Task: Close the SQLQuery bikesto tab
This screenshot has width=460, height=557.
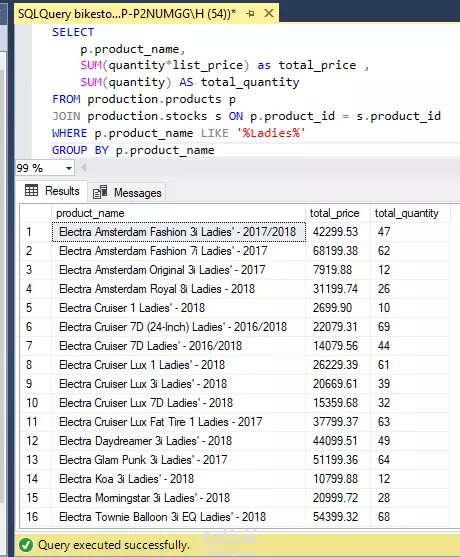Action: pyautogui.click(x=269, y=13)
